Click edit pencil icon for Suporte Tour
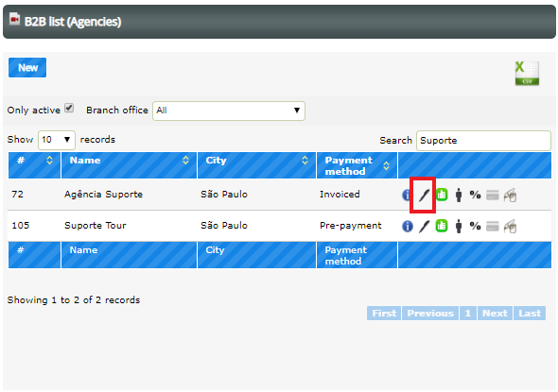The width and height of the screenshot is (558, 392). (424, 226)
